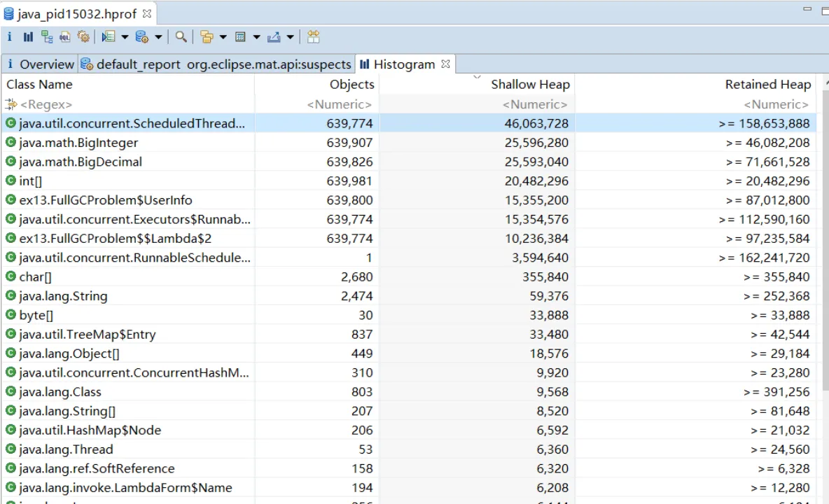The width and height of the screenshot is (829, 504).
Task: Click the shallow heap value 46,063,728
Action: (x=536, y=123)
